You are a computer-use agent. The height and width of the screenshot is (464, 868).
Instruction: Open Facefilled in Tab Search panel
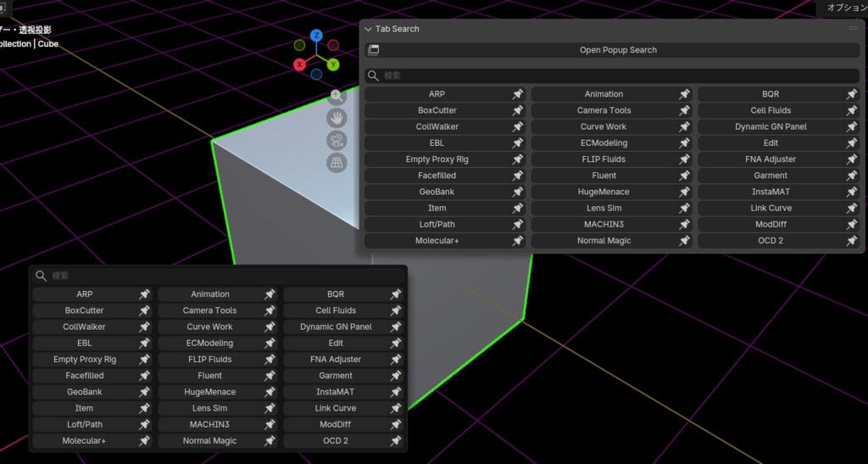pyautogui.click(x=437, y=176)
